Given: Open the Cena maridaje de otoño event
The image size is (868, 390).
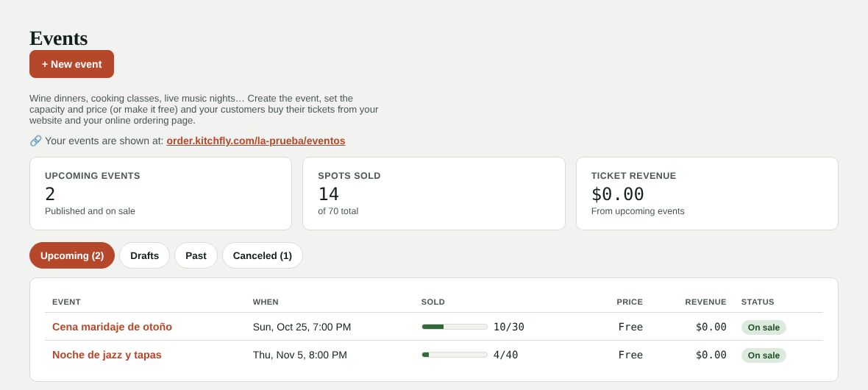Looking at the screenshot, I should (x=112, y=327).
